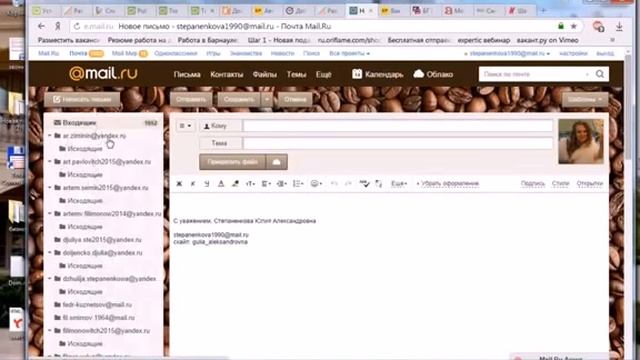Click the 'Стили' link
The image size is (640, 360).
pyautogui.click(x=560, y=184)
